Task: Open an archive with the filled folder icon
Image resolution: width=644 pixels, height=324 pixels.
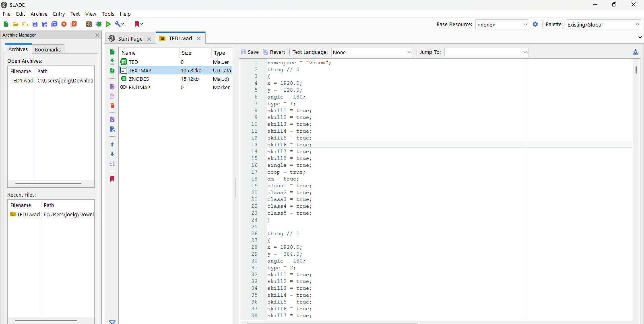Action: 16,24
